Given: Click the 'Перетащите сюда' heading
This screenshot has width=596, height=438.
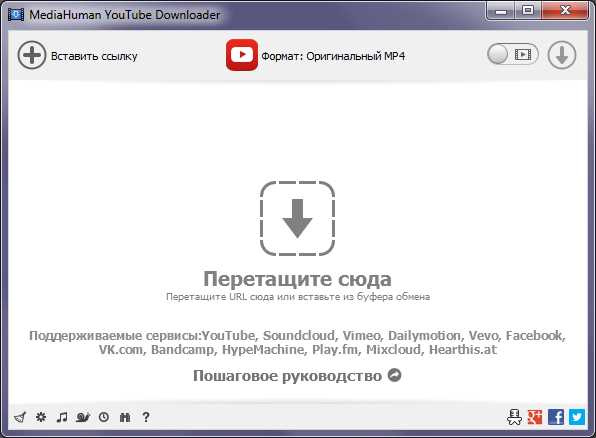Looking at the screenshot, I should click(297, 279).
